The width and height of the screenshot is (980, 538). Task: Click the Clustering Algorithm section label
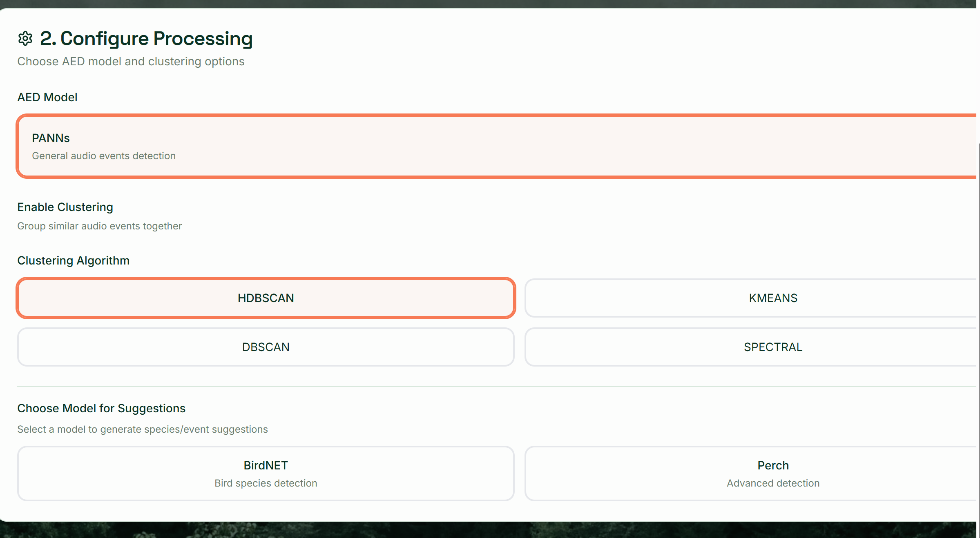click(73, 260)
